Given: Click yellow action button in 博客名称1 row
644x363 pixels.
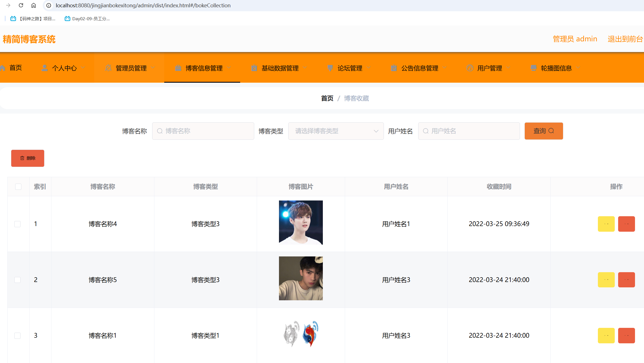Looking at the screenshot, I should pos(606,335).
